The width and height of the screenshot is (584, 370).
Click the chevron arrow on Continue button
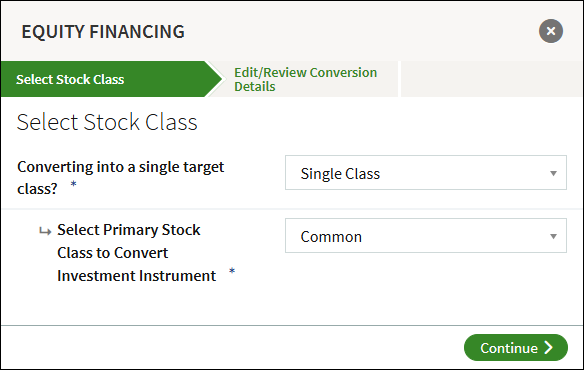click(x=548, y=348)
